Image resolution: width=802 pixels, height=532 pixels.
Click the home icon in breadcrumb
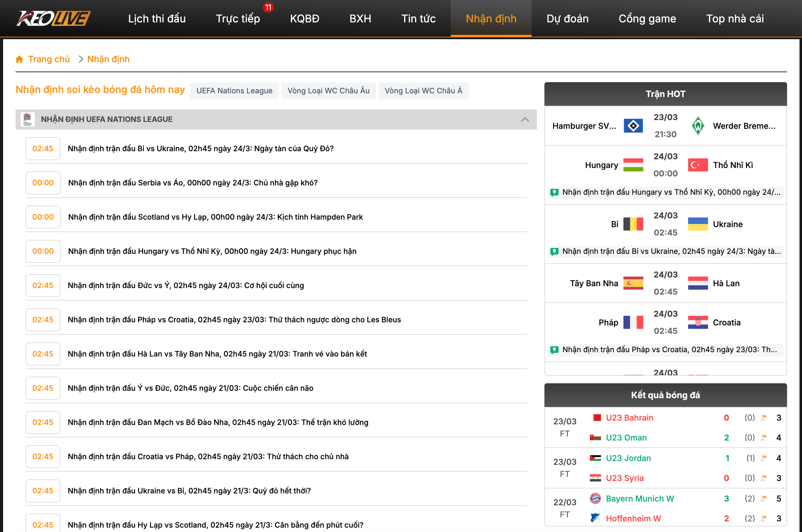[19, 59]
